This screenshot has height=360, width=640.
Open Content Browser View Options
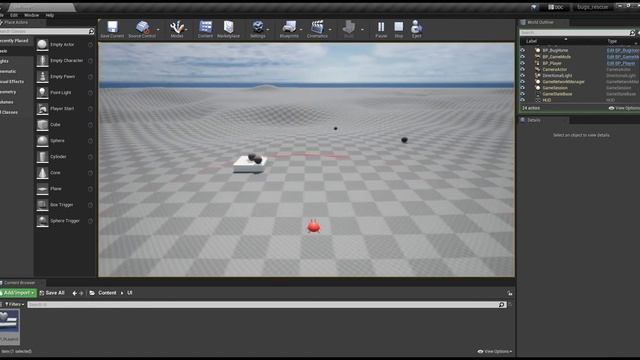(495, 351)
